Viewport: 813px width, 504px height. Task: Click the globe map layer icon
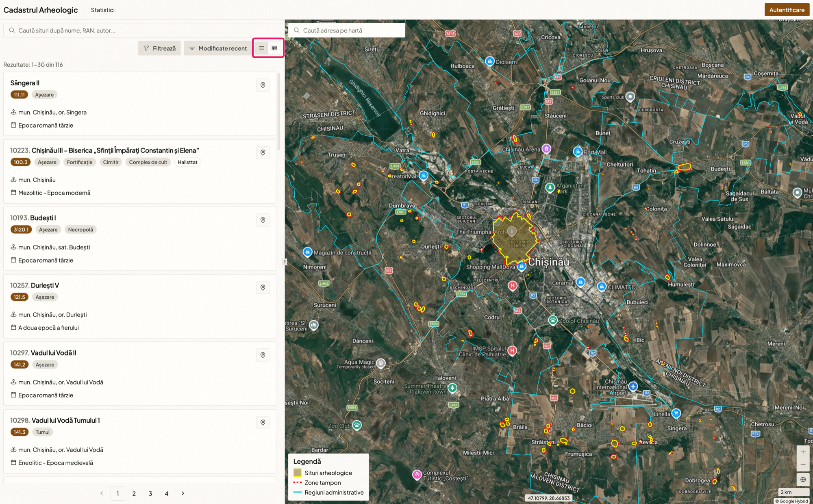pyautogui.click(x=803, y=480)
